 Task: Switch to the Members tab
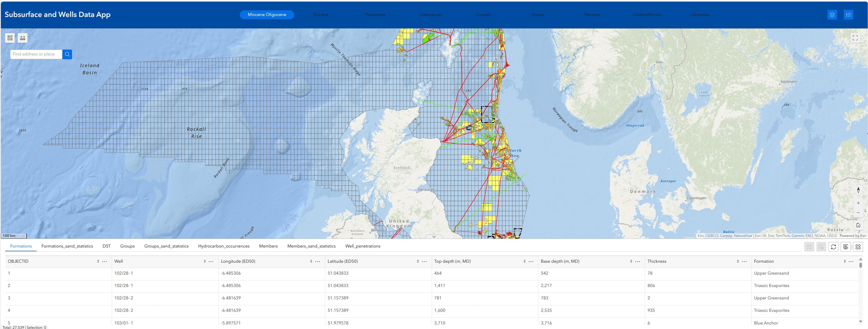point(268,246)
